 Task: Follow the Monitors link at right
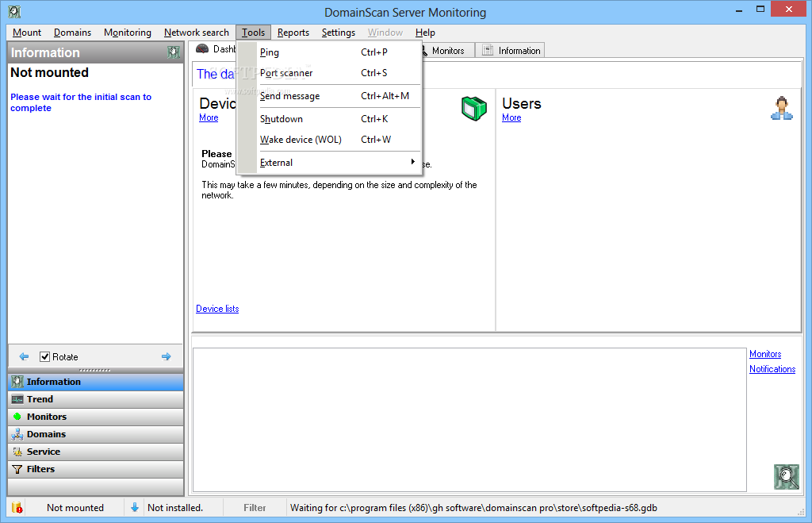765,354
